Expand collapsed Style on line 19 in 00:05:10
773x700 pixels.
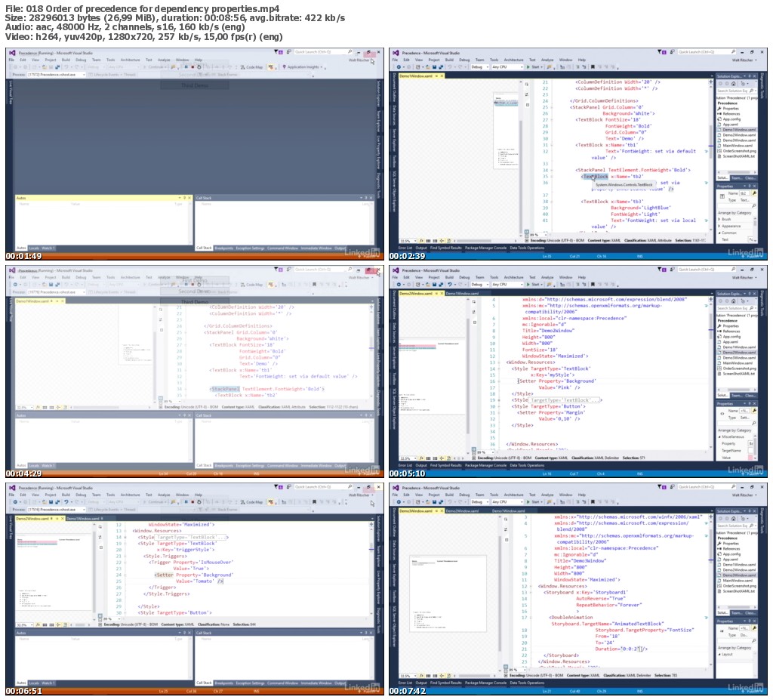click(x=498, y=400)
